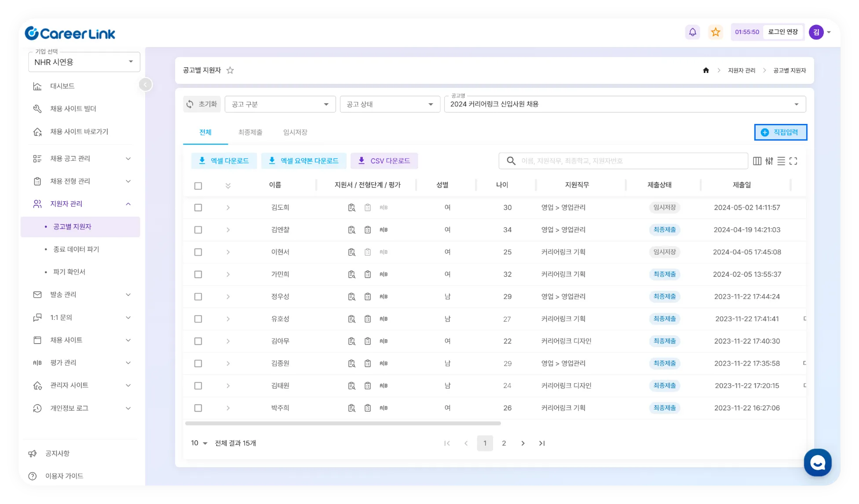Screen dimensions: 859x504
Task: Open the chat support bubble
Action: pyautogui.click(x=817, y=462)
